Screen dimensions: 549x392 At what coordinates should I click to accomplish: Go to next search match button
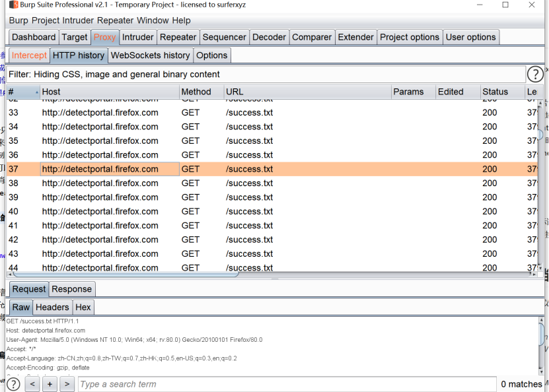67,384
